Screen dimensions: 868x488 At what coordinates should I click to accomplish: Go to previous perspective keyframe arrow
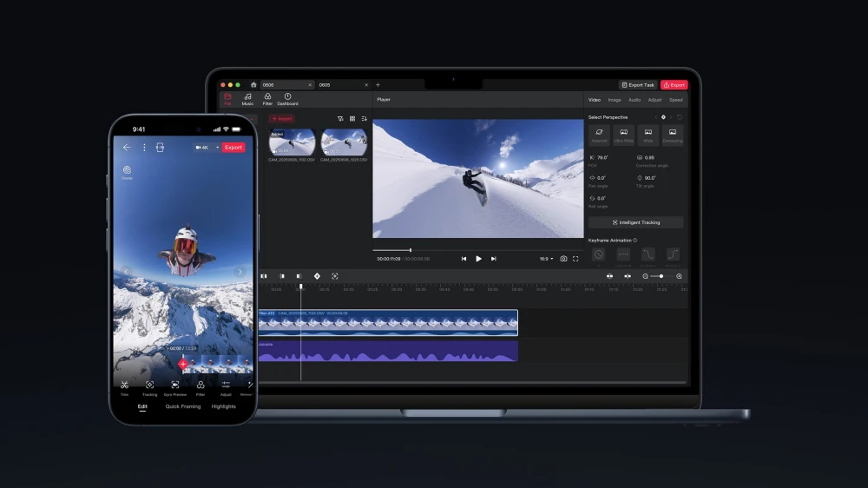click(656, 117)
